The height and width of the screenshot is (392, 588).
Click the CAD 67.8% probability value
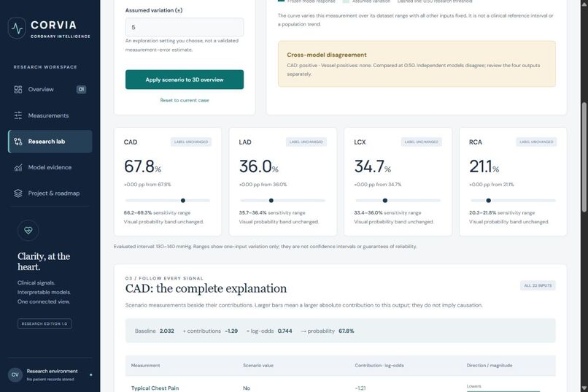[x=142, y=166]
